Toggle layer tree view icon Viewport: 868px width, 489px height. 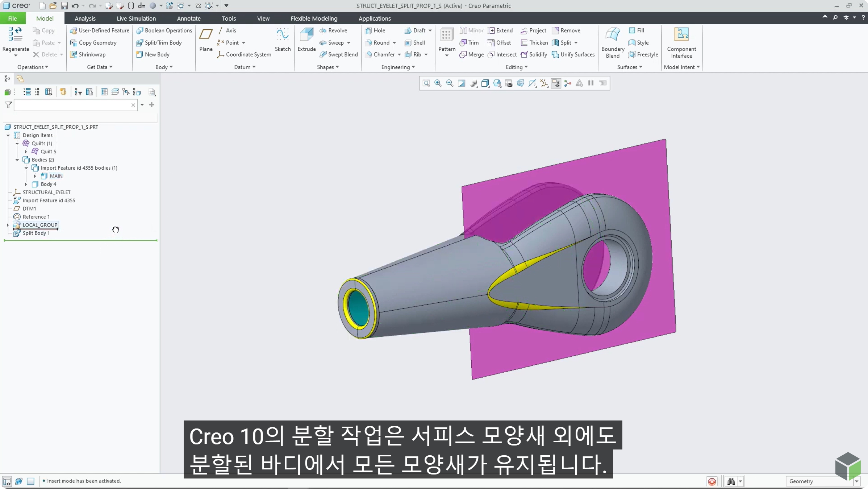[115, 92]
